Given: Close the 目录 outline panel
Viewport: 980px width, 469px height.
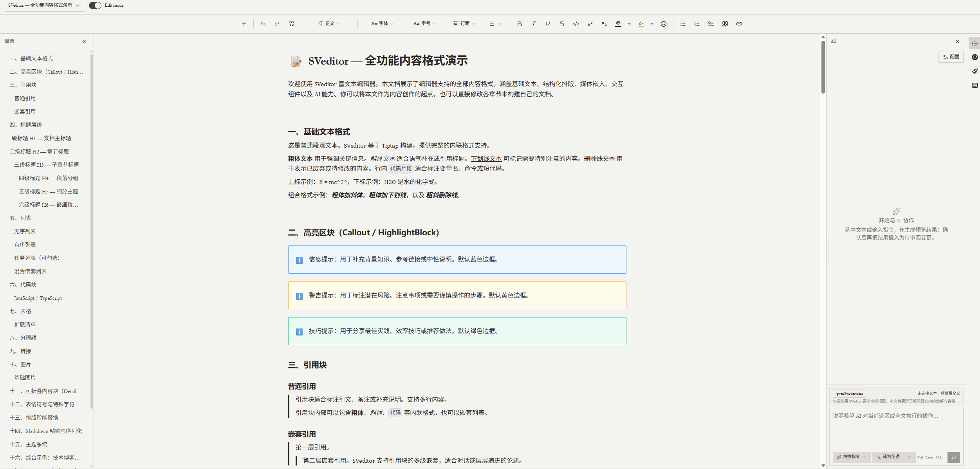Looking at the screenshot, I should pos(84,41).
